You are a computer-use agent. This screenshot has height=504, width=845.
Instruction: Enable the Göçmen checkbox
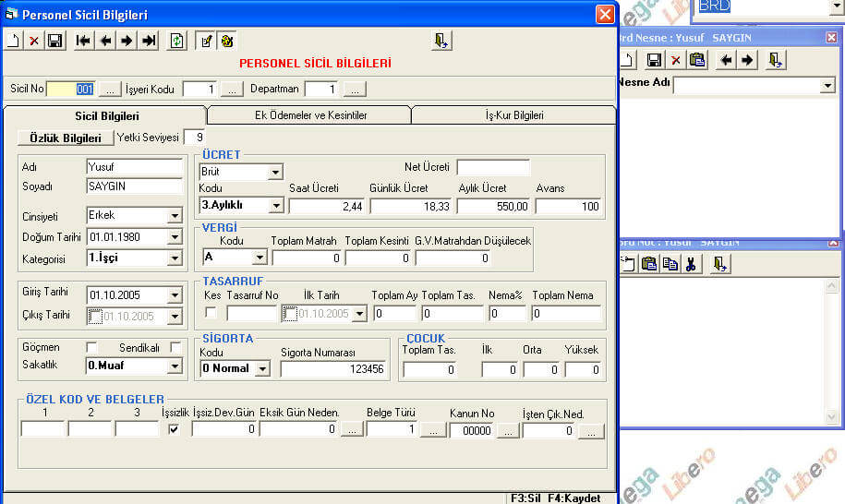click(91, 347)
